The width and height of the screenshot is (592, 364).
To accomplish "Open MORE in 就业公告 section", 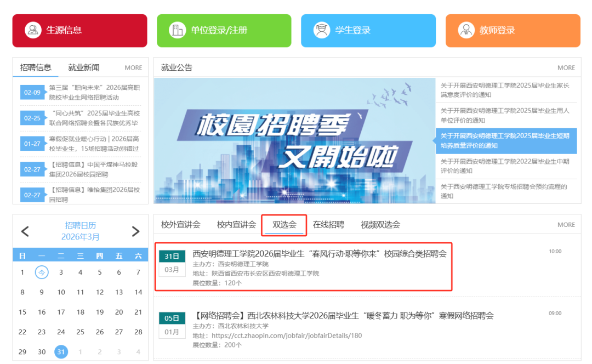I will click(566, 68).
